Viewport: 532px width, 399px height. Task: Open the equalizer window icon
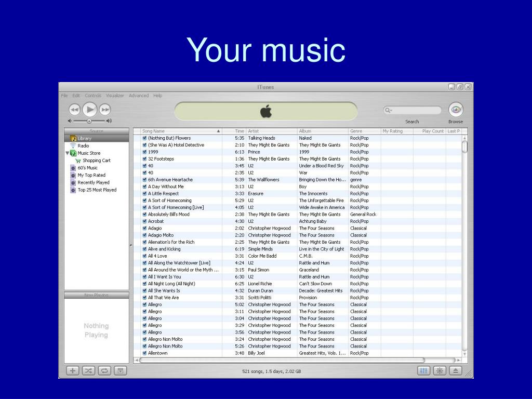coord(423,371)
